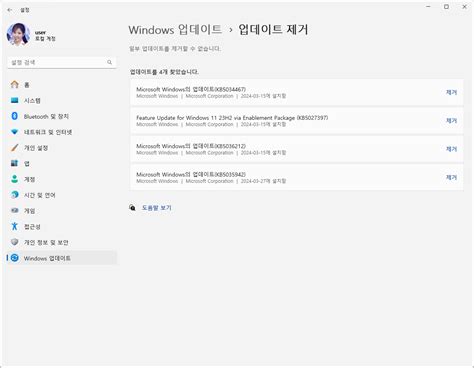Minimize the settings window

click(429, 7)
